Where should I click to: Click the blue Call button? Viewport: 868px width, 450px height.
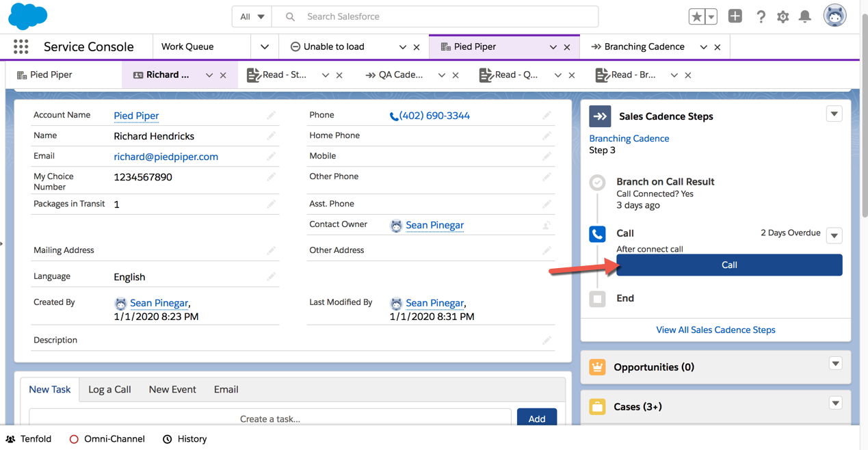click(x=729, y=265)
